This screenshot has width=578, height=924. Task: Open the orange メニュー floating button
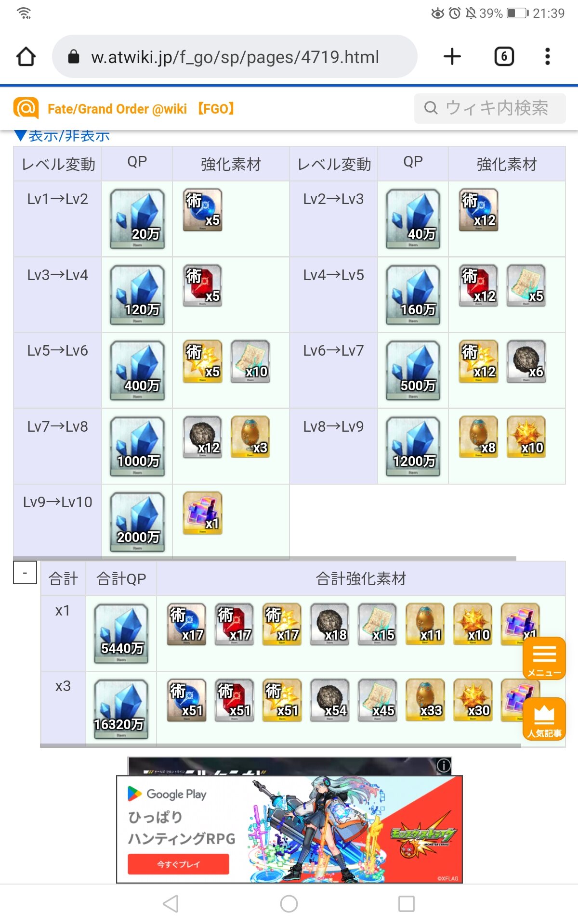(x=544, y=658)
